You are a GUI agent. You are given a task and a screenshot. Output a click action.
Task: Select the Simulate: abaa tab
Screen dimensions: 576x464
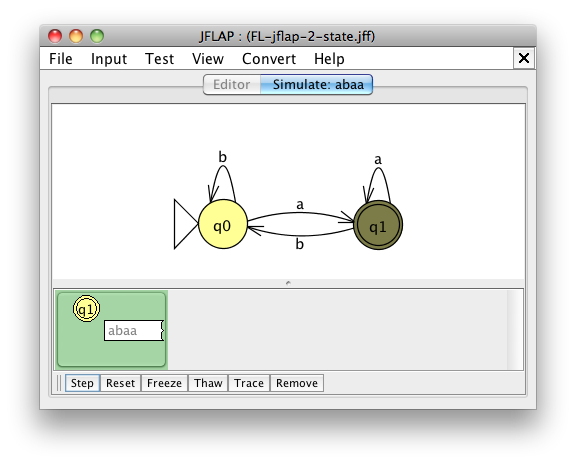[317, 84]
